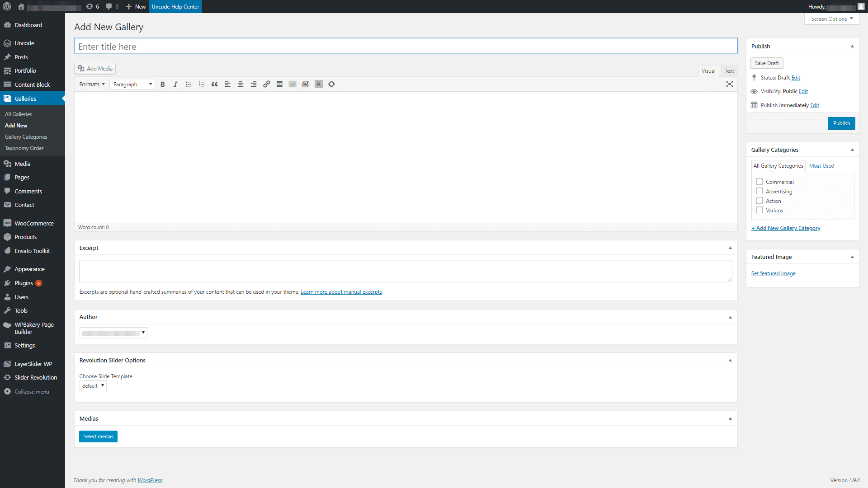The width and height of the screenshot is (868, 488).
Task: Click the gallery images toolbar icon
Action: coord(306,84)
